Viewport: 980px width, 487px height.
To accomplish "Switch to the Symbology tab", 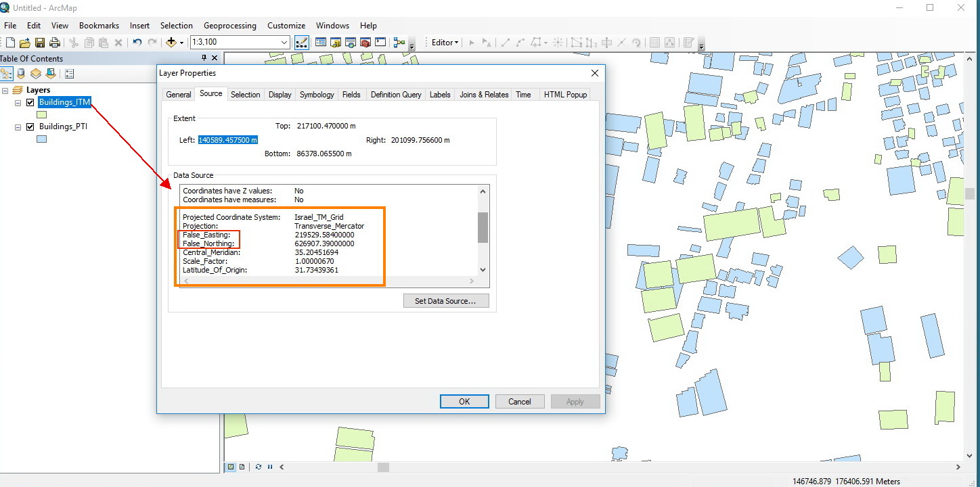I will tap(317, 95).
